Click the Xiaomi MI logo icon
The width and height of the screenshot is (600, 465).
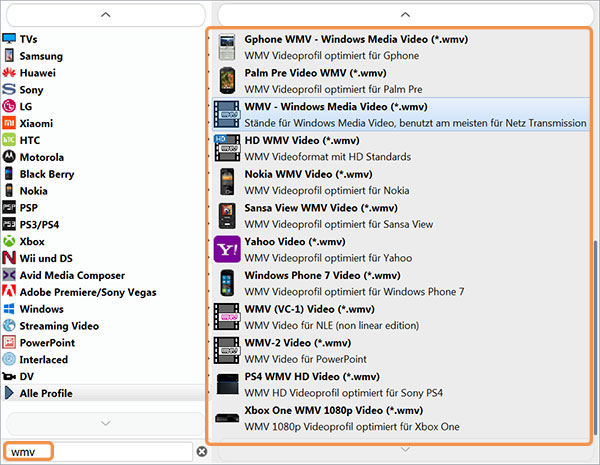click(9, 123)
